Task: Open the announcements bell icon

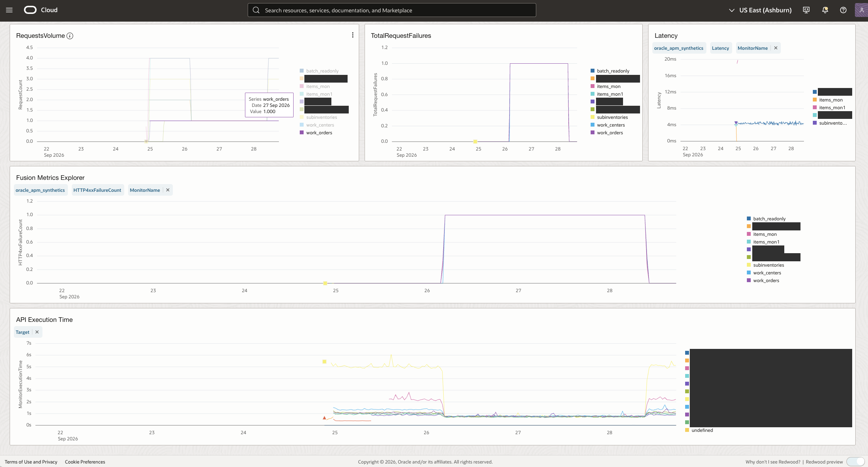Action: 825,10
